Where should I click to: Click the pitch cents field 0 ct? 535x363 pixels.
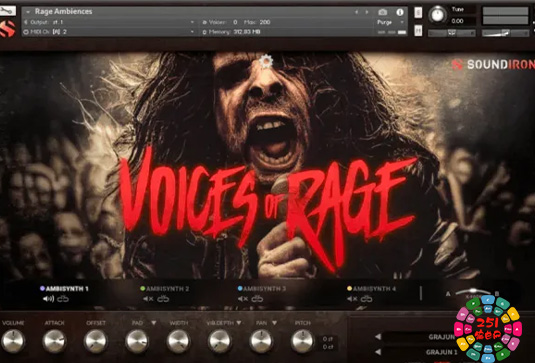328,347
